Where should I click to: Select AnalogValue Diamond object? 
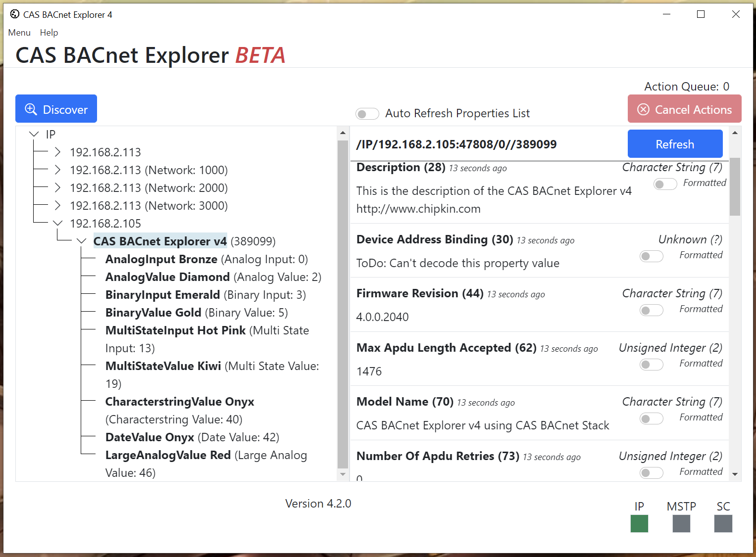click(x=213, y=277)
